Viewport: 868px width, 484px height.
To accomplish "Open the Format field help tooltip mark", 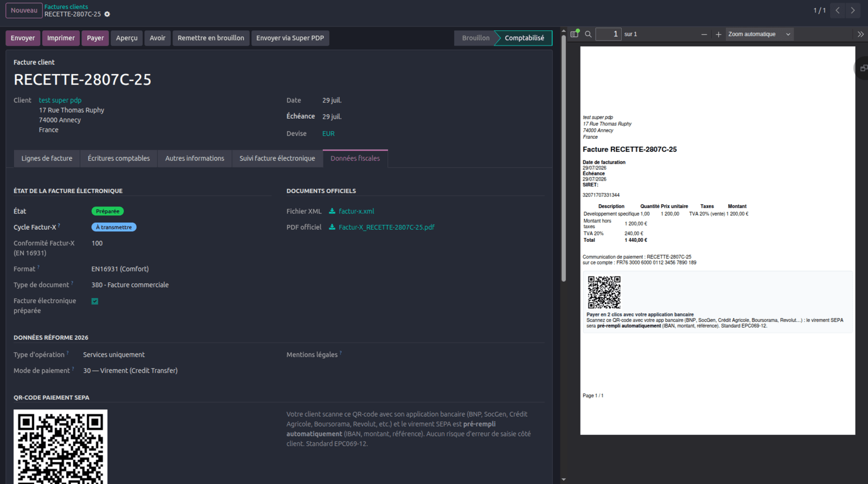I will pos(39,267).
